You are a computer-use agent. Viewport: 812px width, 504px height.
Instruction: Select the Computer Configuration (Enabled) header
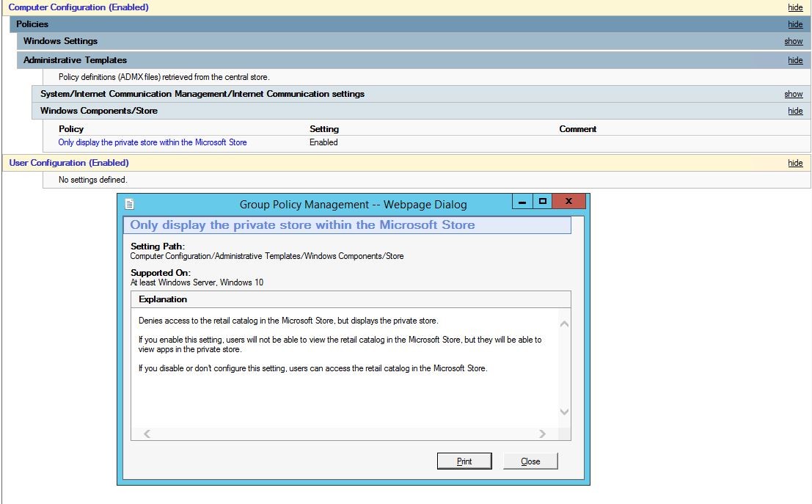[78, 7]
